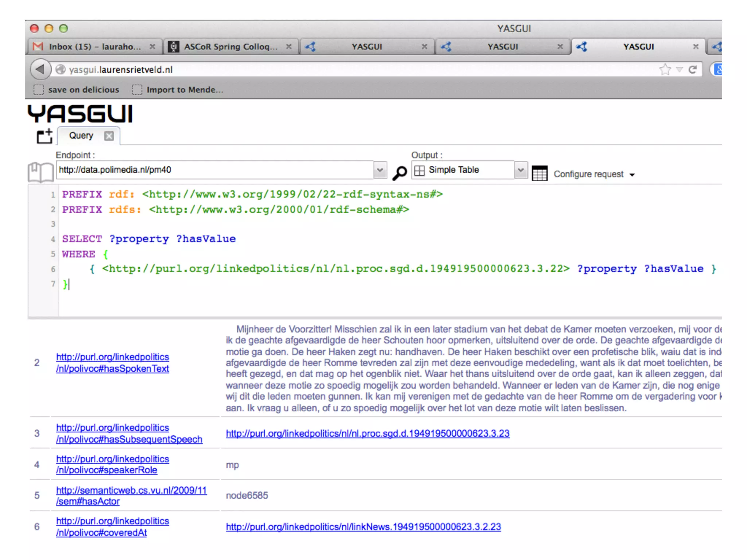This screenshot has height=560, width=747.
Task: Click in the Endpoint URL input field
Action: [x=214, y=170]
